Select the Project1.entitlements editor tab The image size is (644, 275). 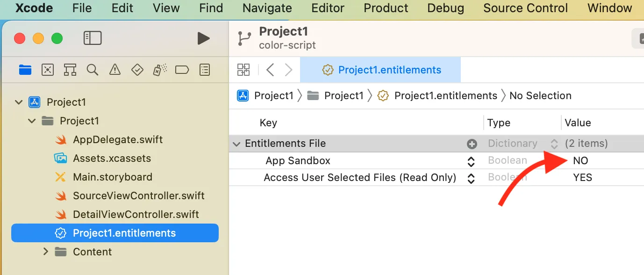tap(380, 70)
